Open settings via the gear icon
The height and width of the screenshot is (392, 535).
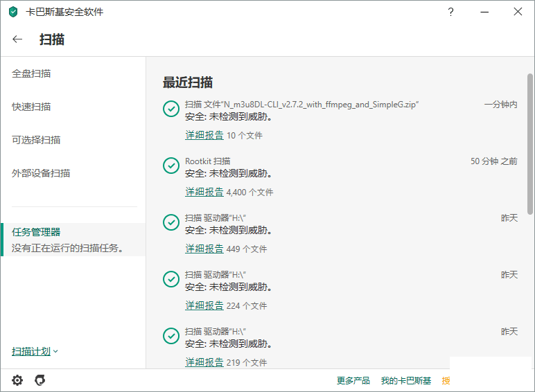[x=17, y=380]
